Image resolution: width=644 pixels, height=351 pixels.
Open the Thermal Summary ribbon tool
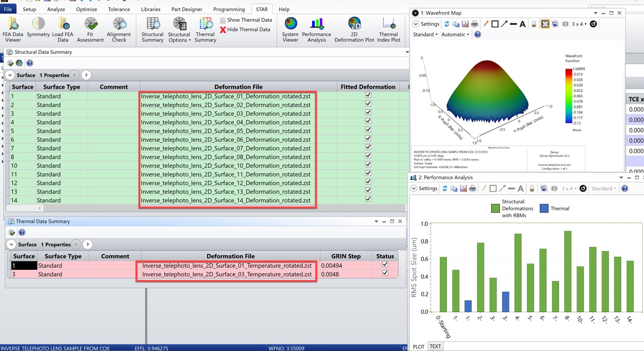[x=205, y=30]
